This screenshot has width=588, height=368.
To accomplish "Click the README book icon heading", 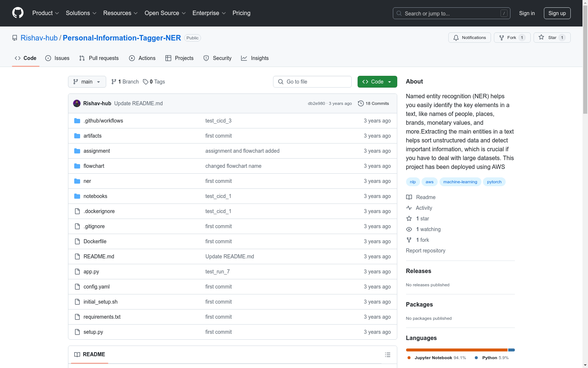I will point(77,354).
